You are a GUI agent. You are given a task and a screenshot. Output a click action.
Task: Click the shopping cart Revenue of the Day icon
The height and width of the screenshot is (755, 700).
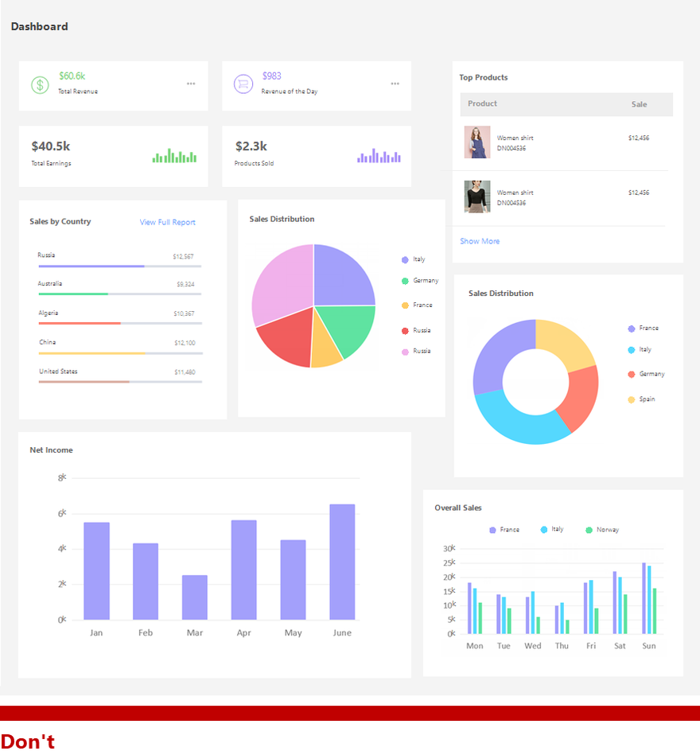click(x=243, y=84)
